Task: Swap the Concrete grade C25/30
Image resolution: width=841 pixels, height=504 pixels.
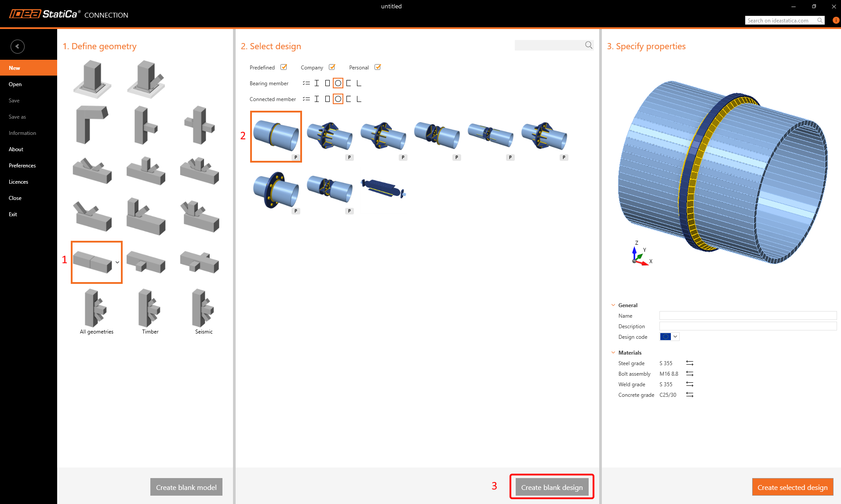Action: tap(690, 395)
